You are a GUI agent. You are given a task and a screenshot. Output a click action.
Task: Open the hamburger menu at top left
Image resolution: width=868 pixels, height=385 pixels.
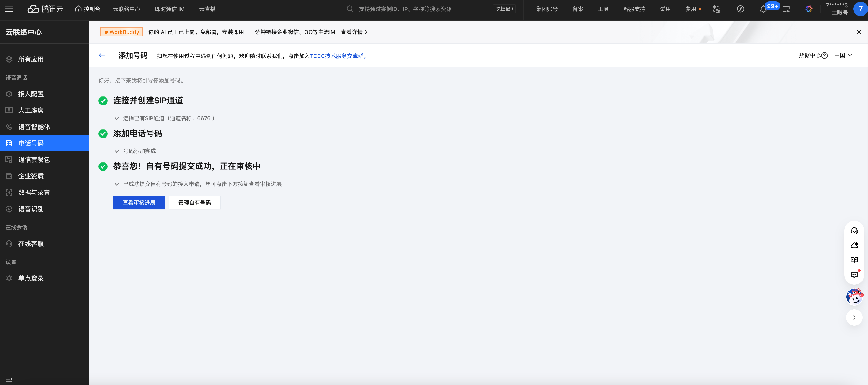[9, 9]
